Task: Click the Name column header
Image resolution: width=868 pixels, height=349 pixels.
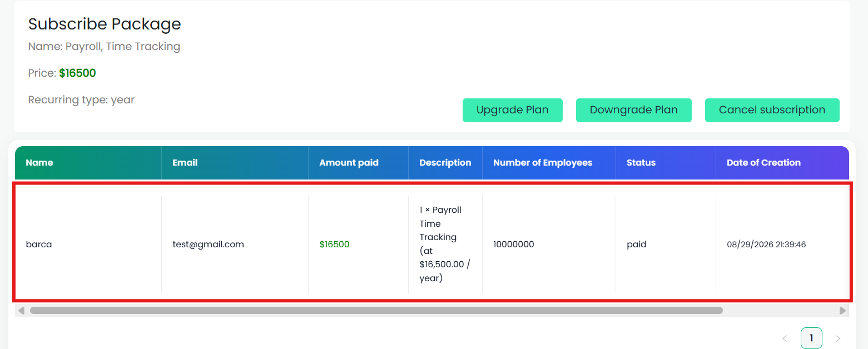Action: [88, 163]
